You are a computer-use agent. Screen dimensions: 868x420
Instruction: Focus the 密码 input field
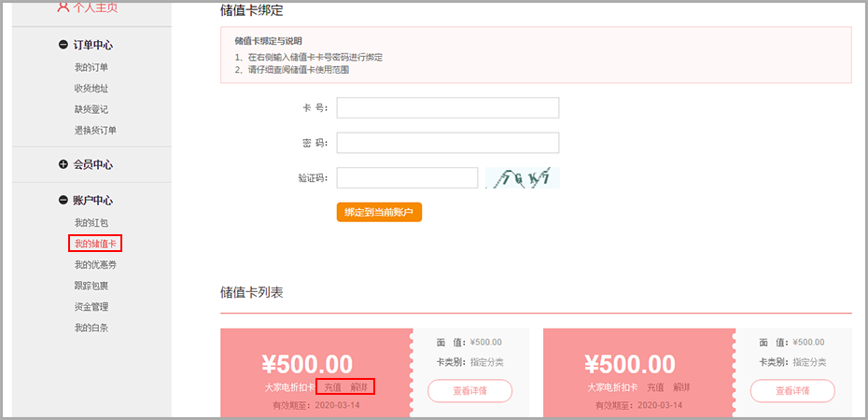click(x=448, y=143)
